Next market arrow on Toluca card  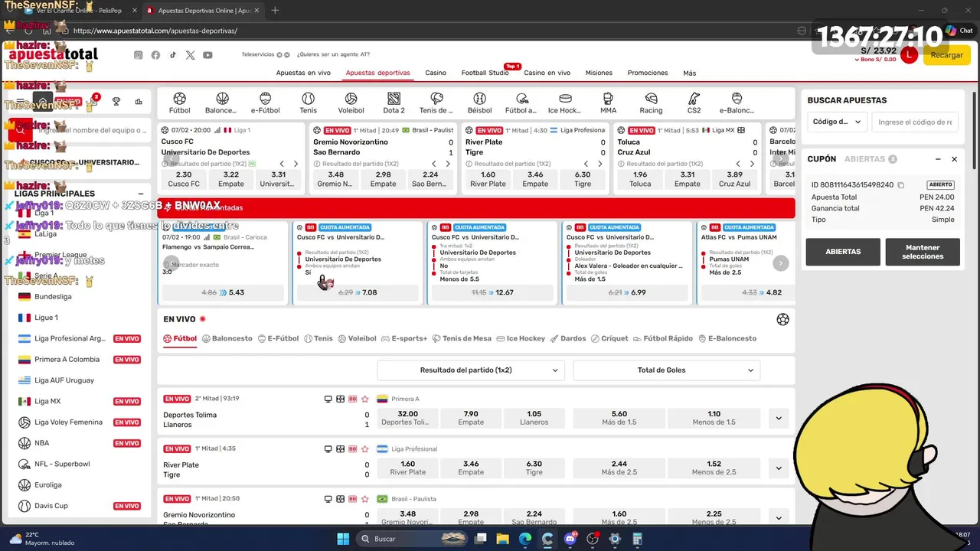tap(752, 164)
